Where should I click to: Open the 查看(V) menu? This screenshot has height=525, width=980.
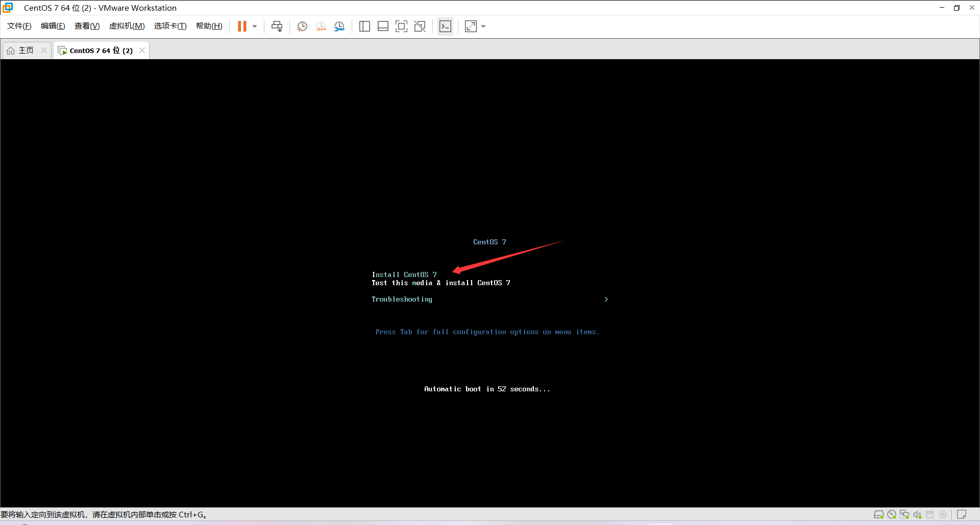coord(87,26)
